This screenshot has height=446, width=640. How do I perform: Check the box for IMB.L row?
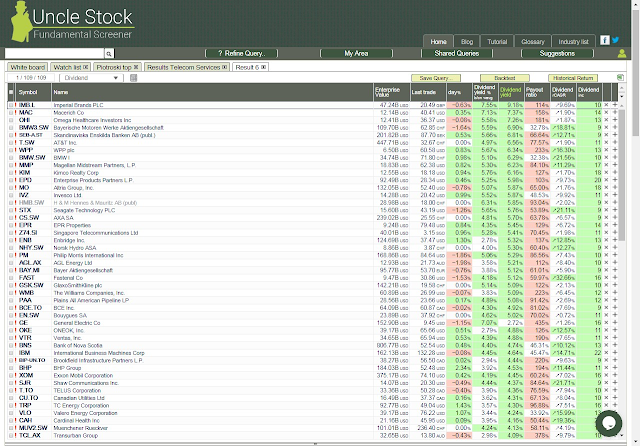(x=11, y=105)
